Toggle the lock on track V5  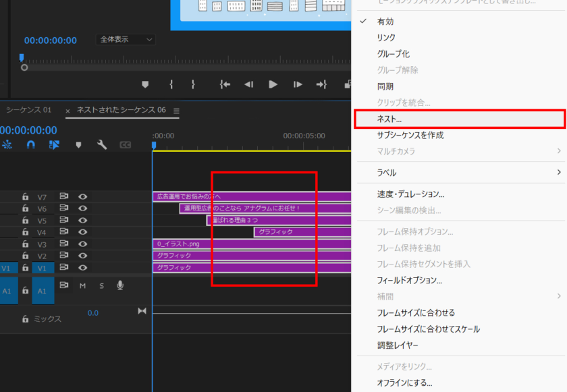pos(25,221)
